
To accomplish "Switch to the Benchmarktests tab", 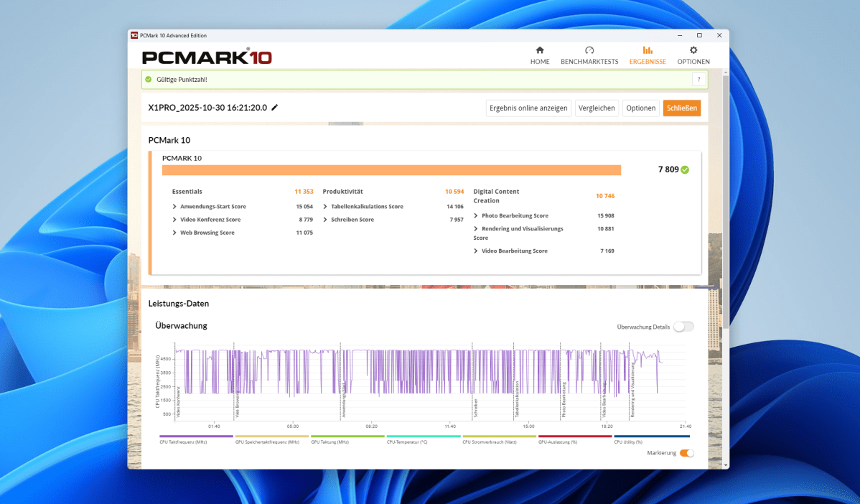I will 589,61.
